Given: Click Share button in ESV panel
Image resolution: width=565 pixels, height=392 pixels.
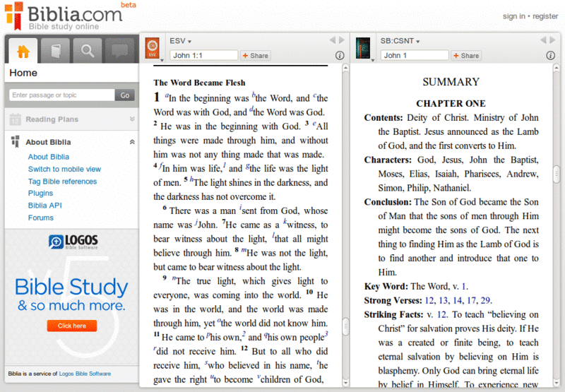Looking at the screenshot, I should point(256,55).
